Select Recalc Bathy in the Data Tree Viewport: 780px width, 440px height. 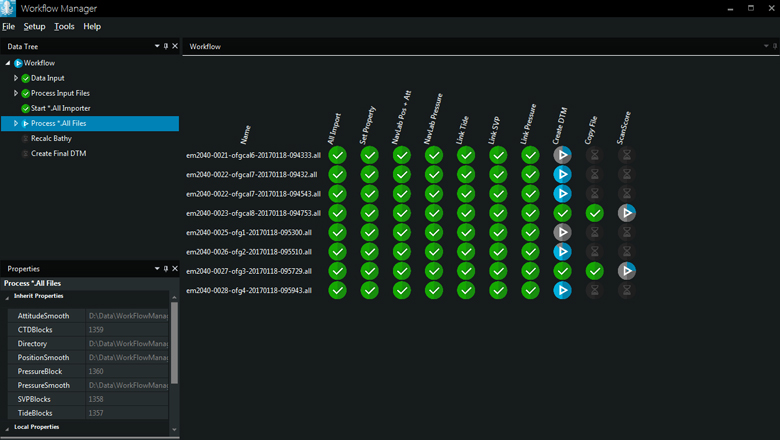[51, 138]
